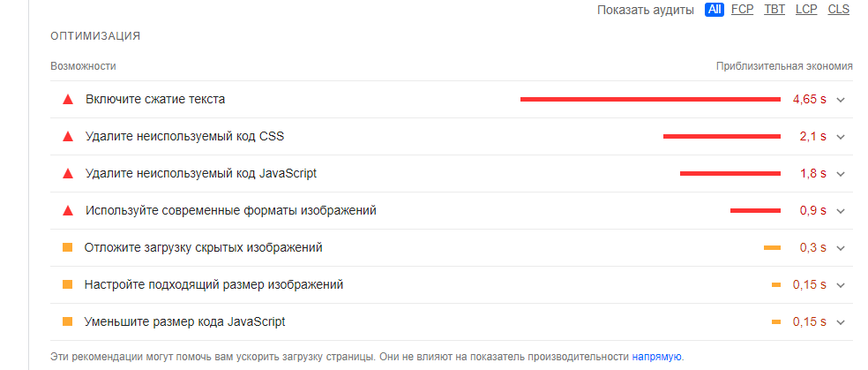Expand the unused CSS audit chevron
This screenshot has width=868, height=370.
[x=841, y=137]
